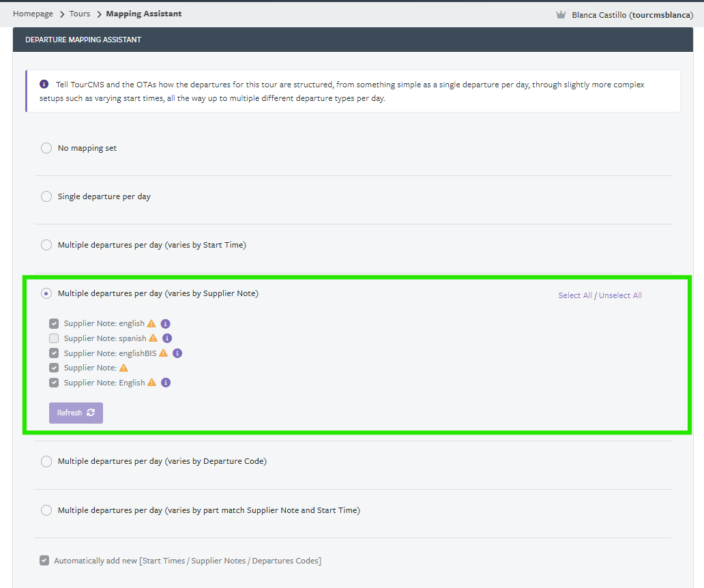Click the Blanca Castillo (tourcmsblanca) account name

(632, 15)
